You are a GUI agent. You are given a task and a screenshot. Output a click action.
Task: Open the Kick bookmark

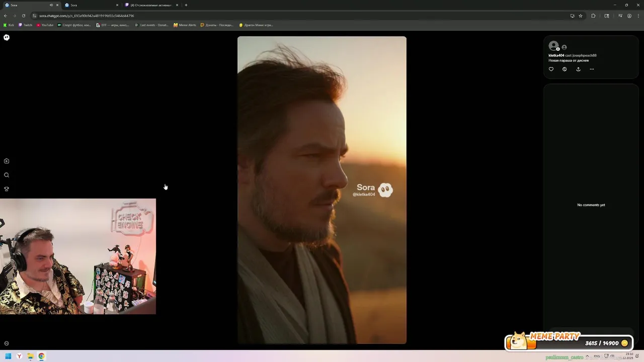pos(9,25)
